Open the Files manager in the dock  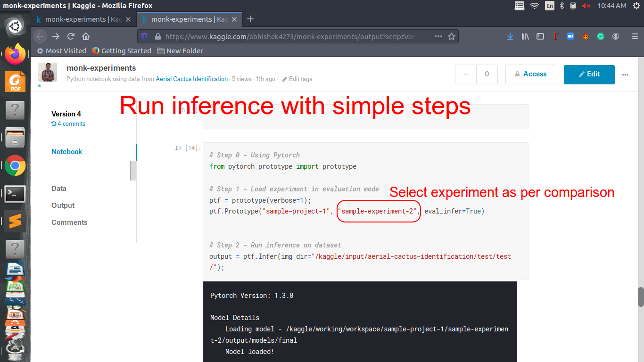click(15, 138)
